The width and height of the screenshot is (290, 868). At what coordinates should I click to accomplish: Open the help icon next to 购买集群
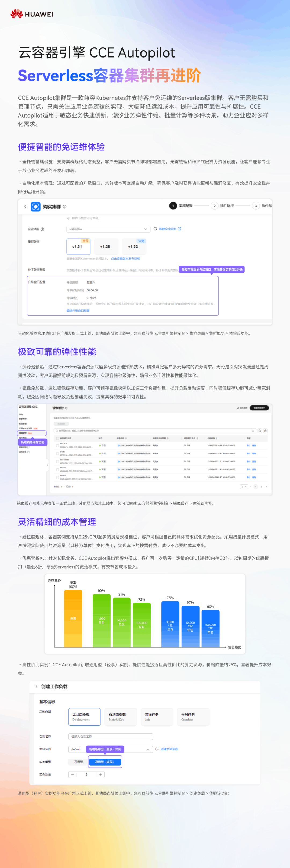[65, 207]
